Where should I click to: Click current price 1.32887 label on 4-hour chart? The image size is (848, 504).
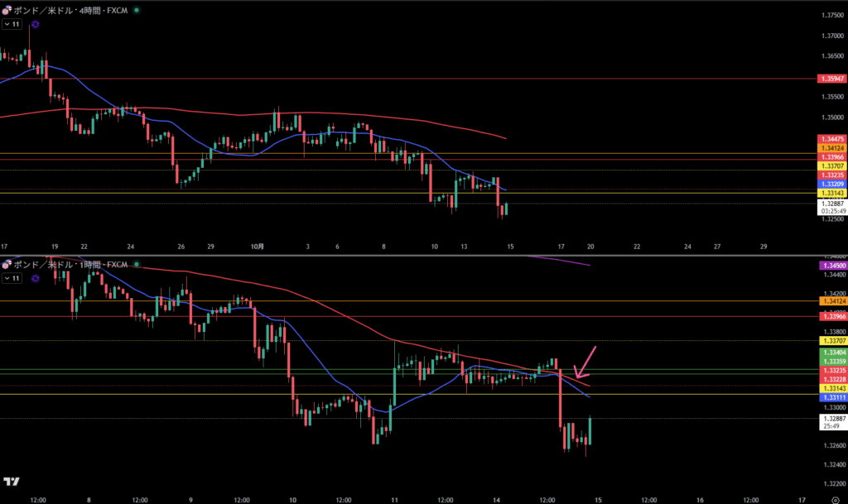(831, 203)
